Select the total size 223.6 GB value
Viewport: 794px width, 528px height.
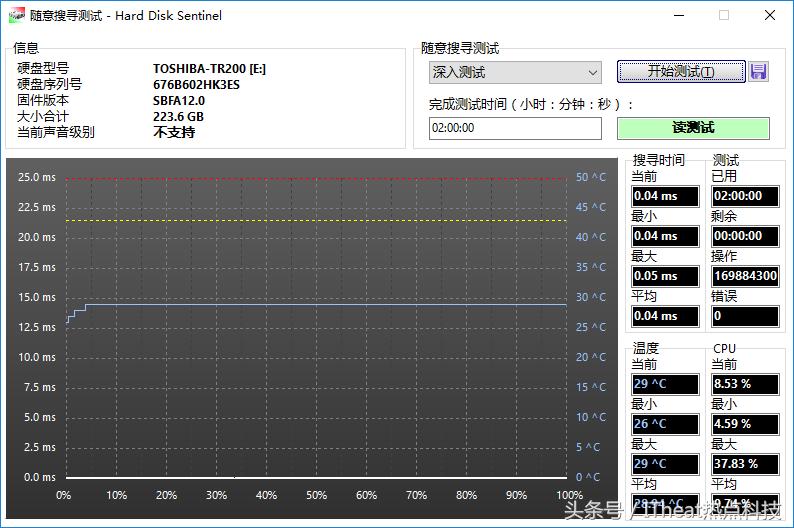coord(178,117)
